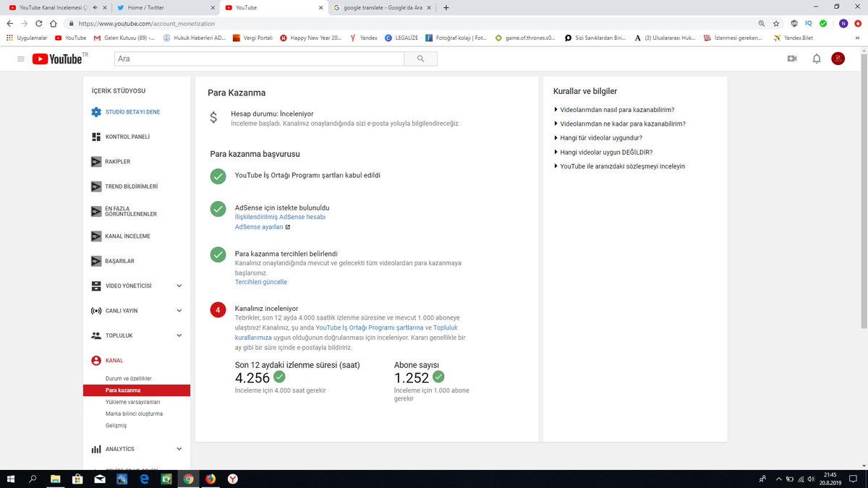Viewport: 868px width, 488px height.
Task: Expand 'Hangi videolar uygun DEĞİLDİR?'
Action: point(603,152)
